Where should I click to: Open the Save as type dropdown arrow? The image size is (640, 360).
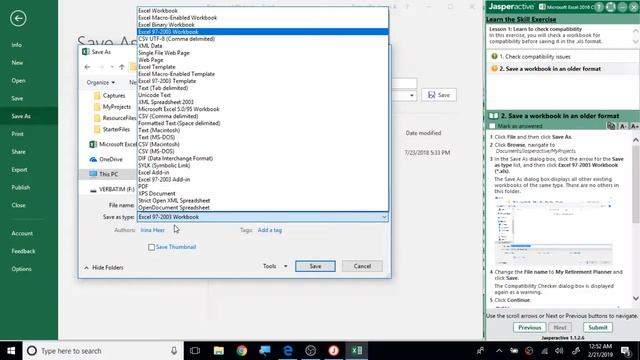click(384, 217)
